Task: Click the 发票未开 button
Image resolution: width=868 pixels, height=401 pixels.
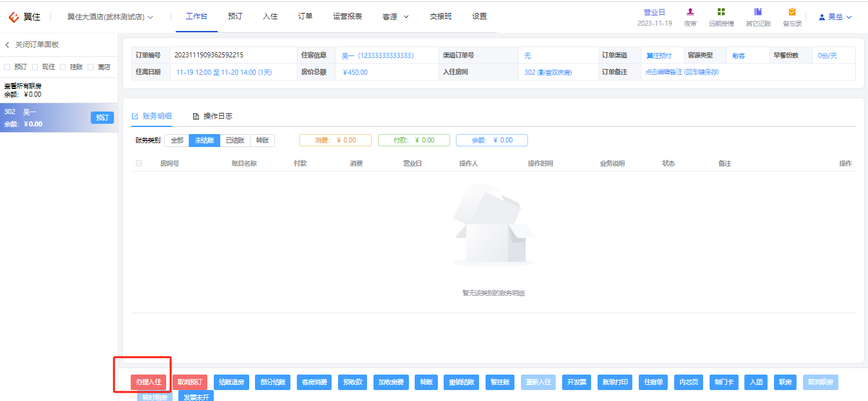Action: (196, 397)
